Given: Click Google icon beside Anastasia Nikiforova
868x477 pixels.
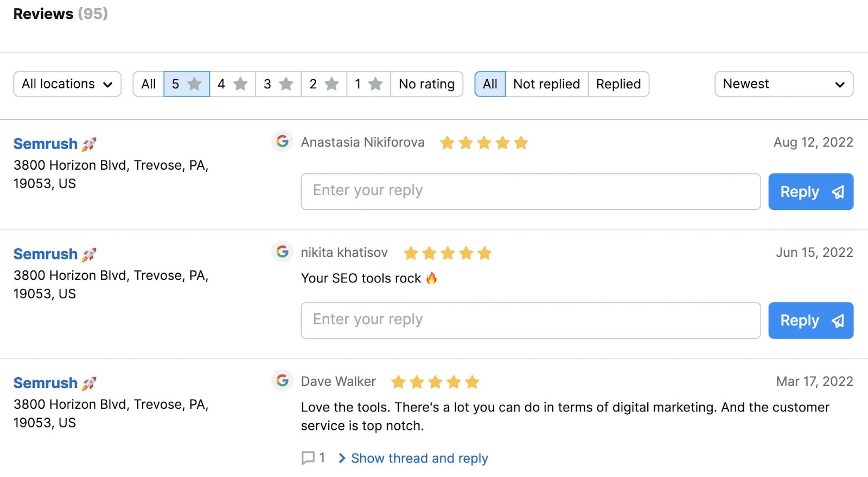Looking at the screenshot, I should (x=282, y=141).
